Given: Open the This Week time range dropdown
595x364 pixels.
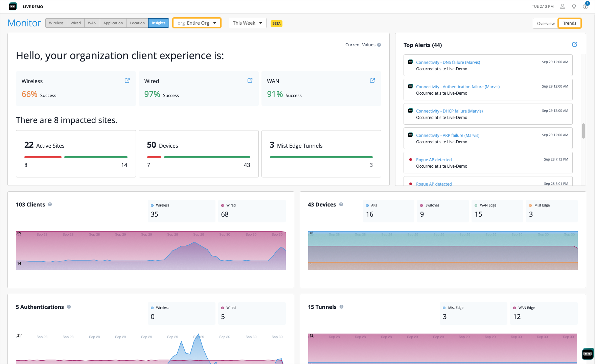Looking at the screenshot, I should pos(247,23).
